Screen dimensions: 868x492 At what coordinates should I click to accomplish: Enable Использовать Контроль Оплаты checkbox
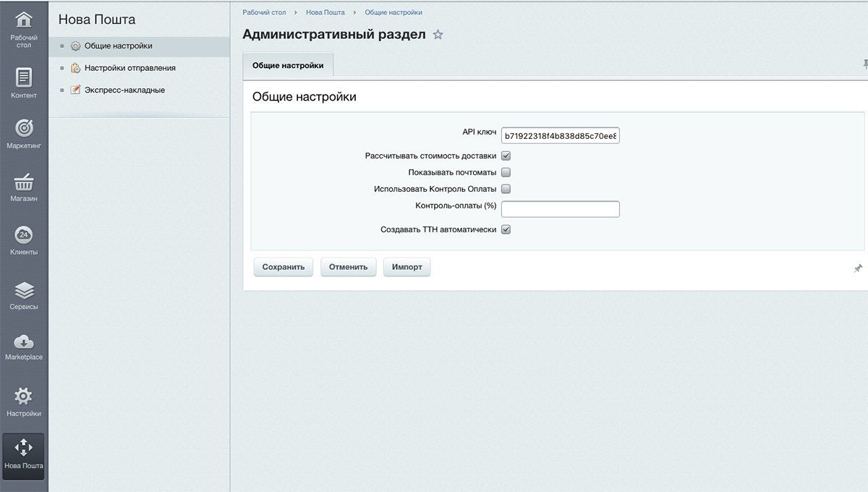point(506,189)
